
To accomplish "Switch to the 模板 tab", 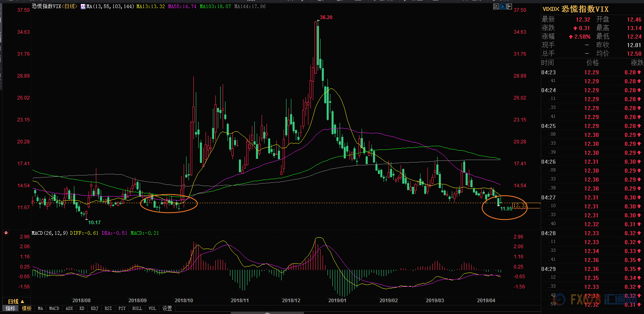I will (27, 309).
